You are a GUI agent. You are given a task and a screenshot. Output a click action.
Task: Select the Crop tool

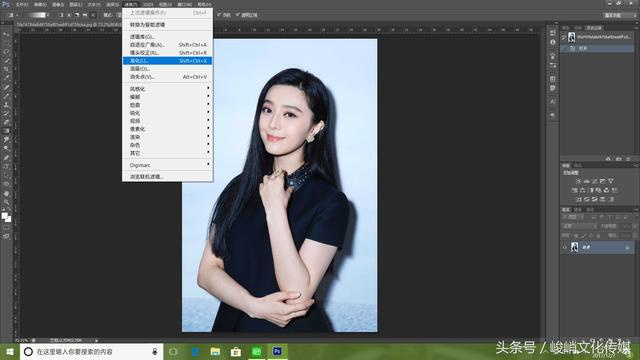click(6, 69)
